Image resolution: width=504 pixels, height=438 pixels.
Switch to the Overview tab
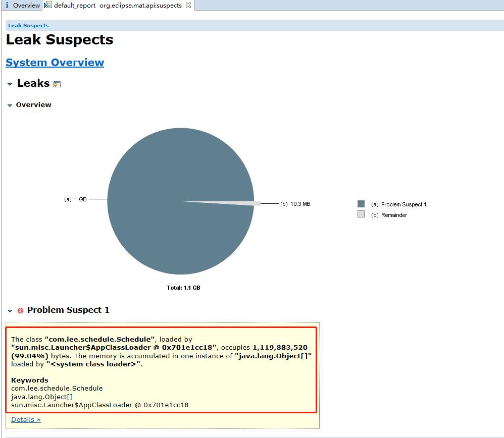[x=22, y=5]
